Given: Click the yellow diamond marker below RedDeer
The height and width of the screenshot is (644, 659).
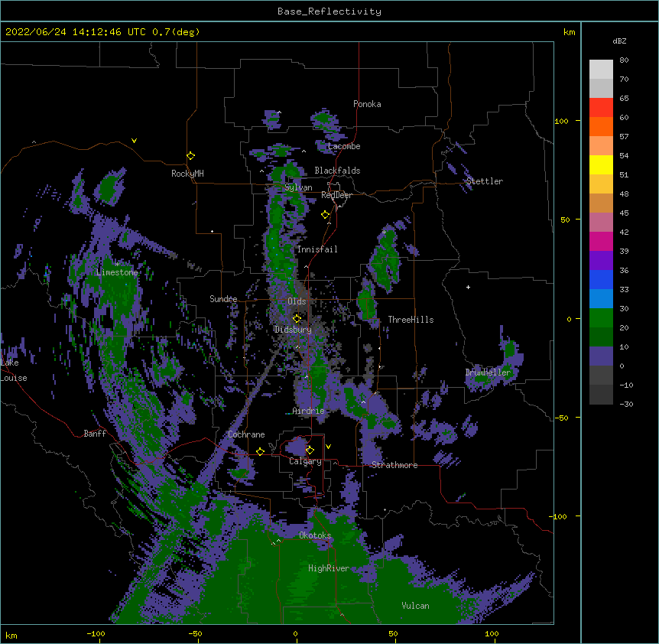Looking at the screenshot, I should click(326, 215).
